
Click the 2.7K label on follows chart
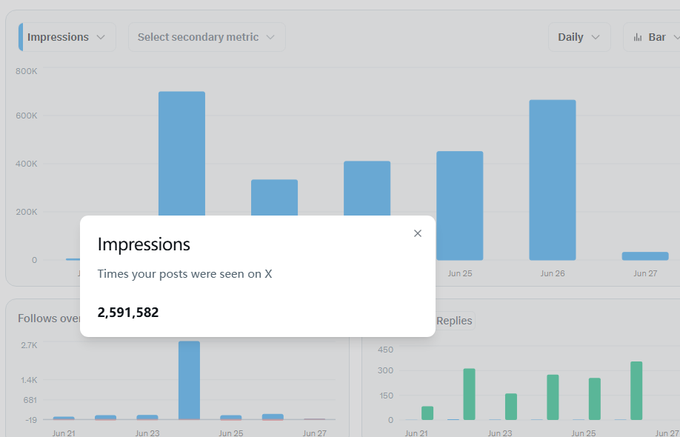pos(29,345)
